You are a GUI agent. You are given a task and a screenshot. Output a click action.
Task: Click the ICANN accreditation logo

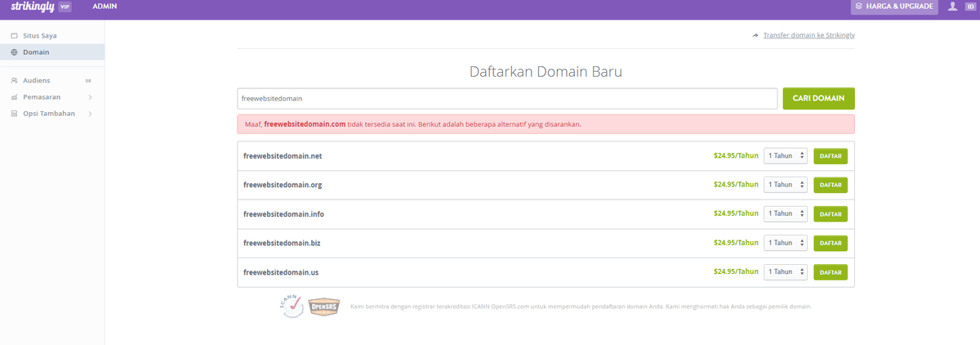(x=292, y=307)
